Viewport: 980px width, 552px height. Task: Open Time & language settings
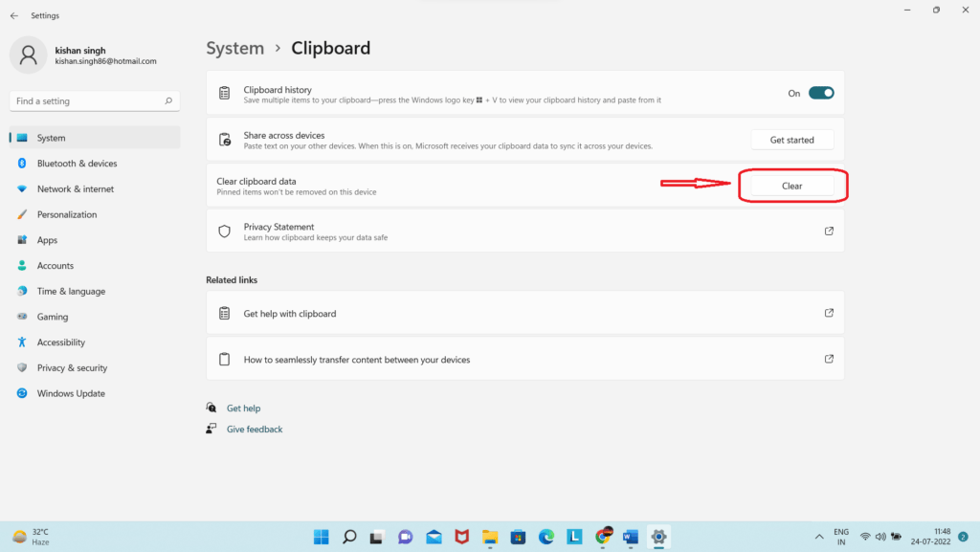(95, 292)
